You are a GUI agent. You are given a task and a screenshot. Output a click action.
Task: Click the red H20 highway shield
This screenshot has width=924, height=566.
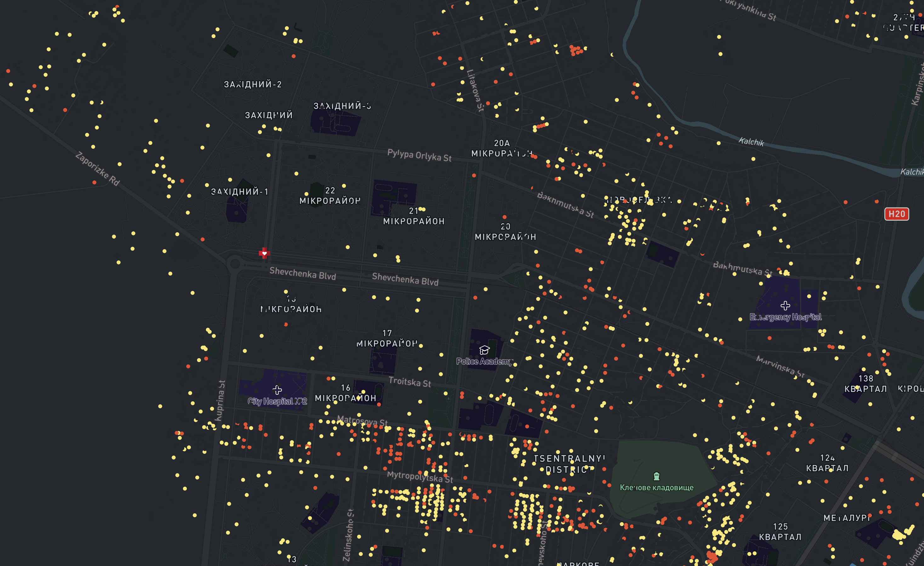[x=896, y=214]
